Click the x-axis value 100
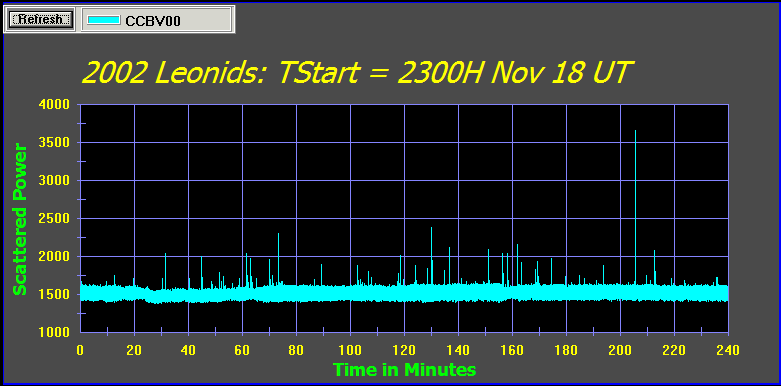This screenshot has height=386, width=781. 350,350
